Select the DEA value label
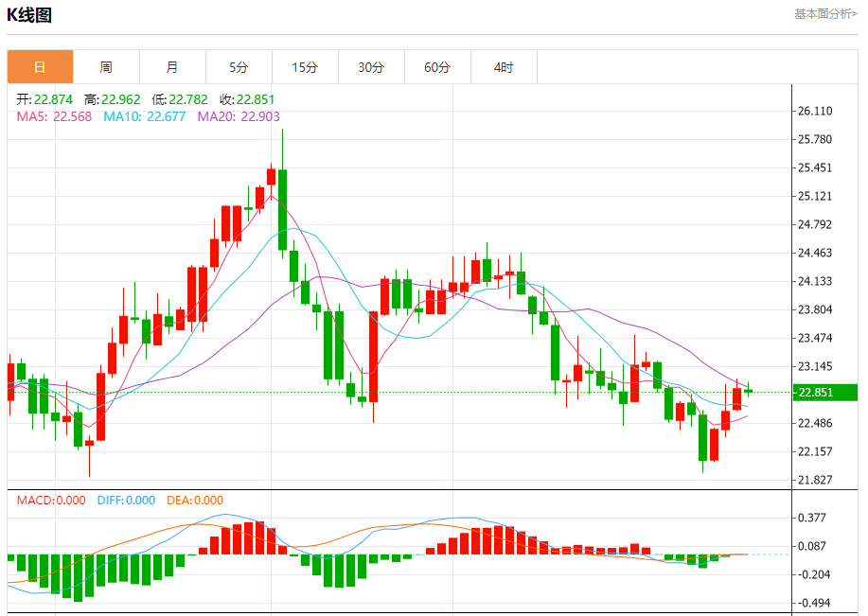Screen dimensions: 868x616 click(x=195, y=501)
